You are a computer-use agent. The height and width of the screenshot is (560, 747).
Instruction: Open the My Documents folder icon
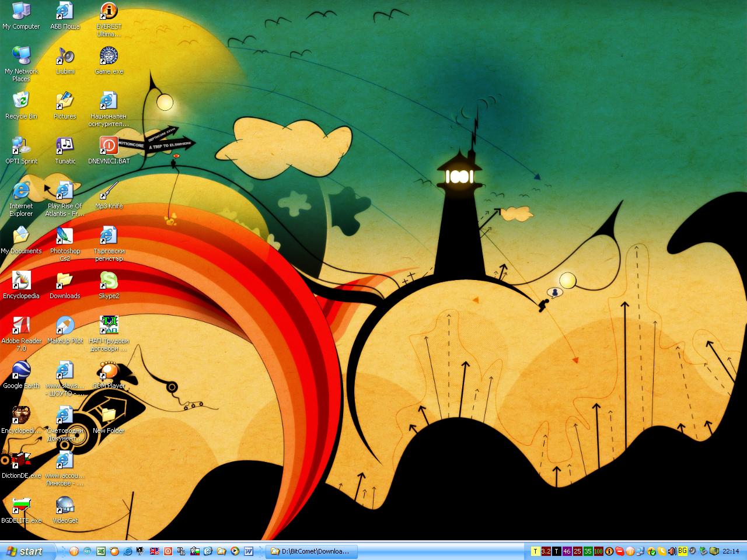(21, 241)
